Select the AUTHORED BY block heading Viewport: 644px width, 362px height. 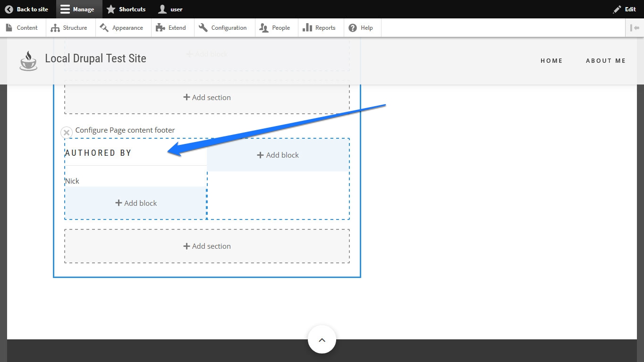(x=98, y=152)
